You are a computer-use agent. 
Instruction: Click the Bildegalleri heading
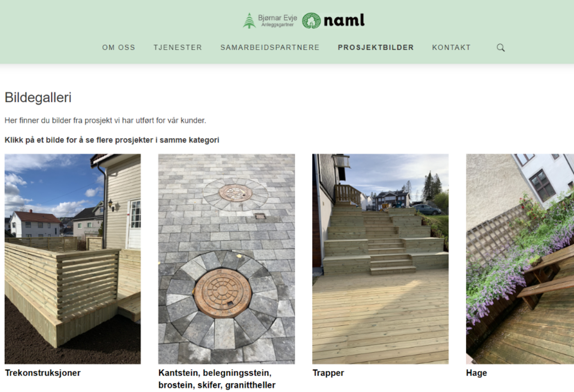coord(38,97)
